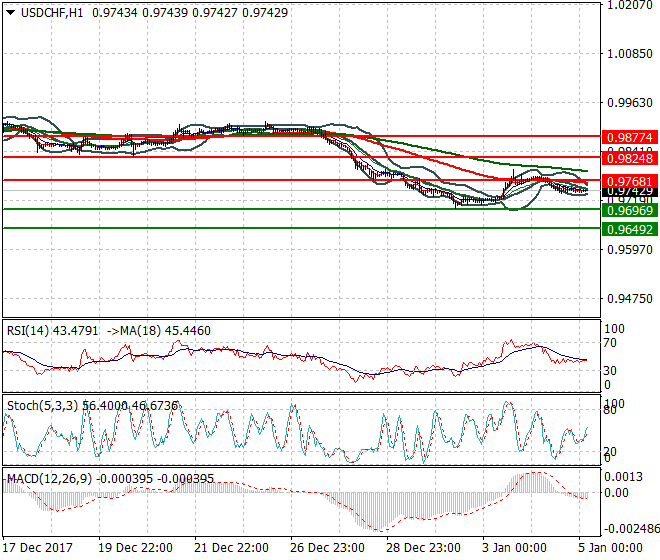660x560 pixels.
Task: Select the MACD scale value 0.0013
Action: (x=624, y=477)
